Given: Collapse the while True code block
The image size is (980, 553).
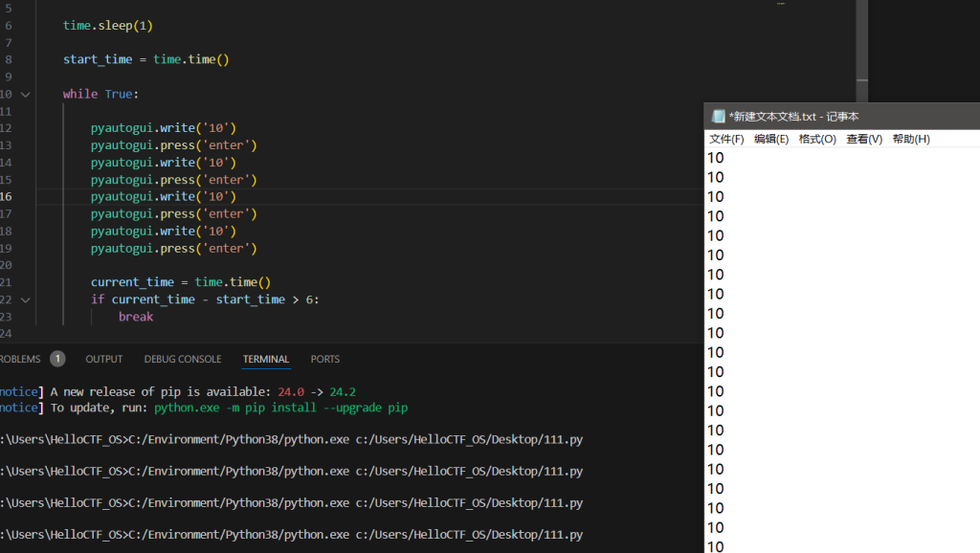Looking at the screenshot, I should tap(26, 95).
